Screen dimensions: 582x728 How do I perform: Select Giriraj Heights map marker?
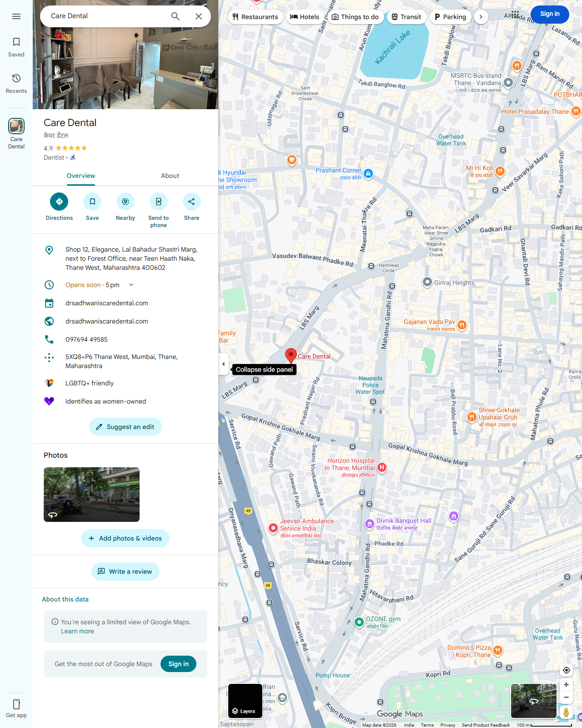pos(427,282)
